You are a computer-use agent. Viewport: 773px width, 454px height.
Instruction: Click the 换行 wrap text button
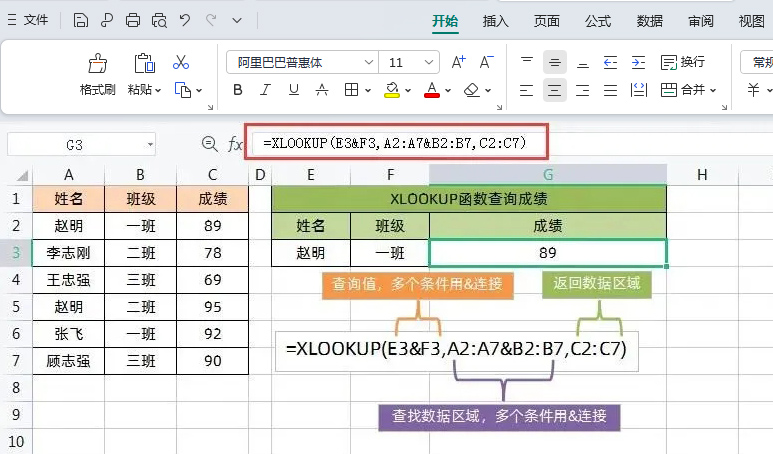point(683,62)
